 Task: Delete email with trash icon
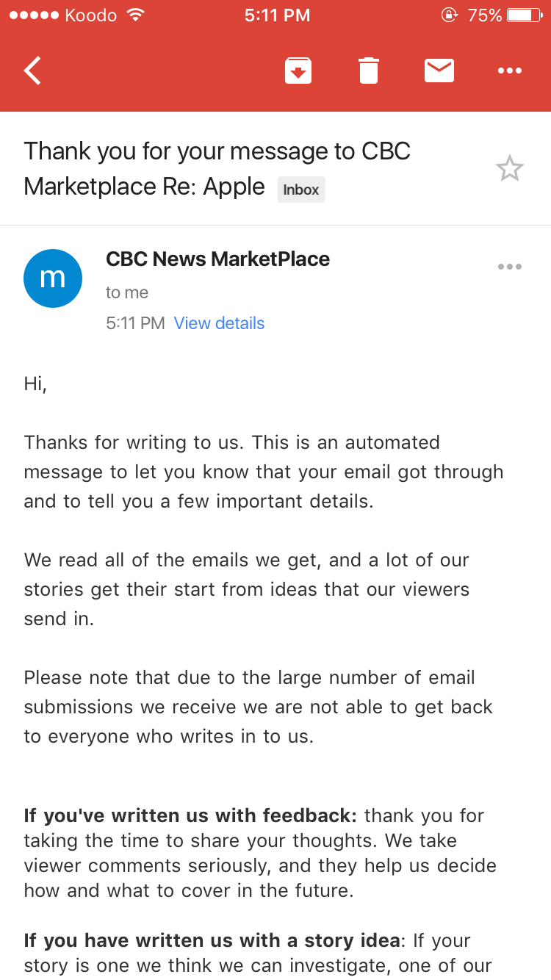369,71
